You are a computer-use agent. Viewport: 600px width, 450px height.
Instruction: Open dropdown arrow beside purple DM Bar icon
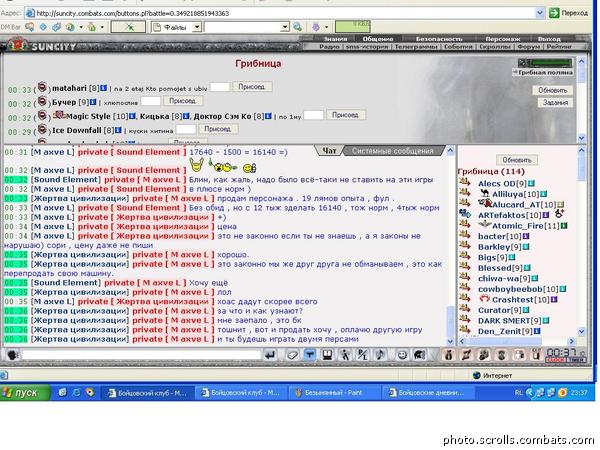click(326, 27)
